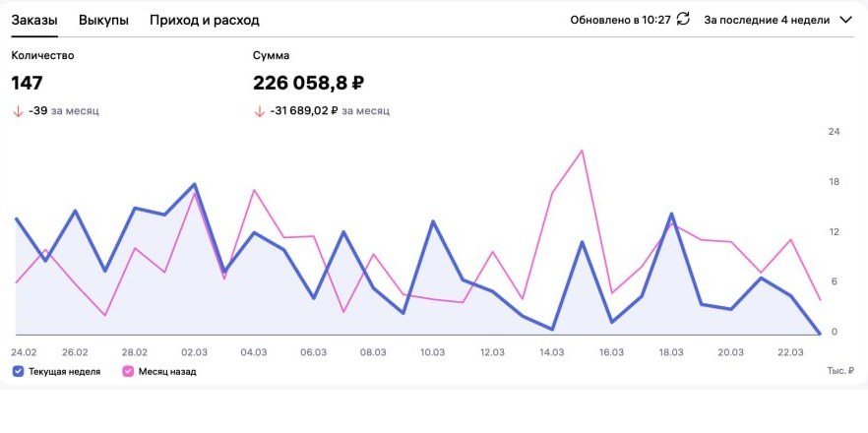The height and width of the screenshot is (433, 868).
Task: Toggle the Месяц назад checkbox
Action: click(x=128, y=372)
